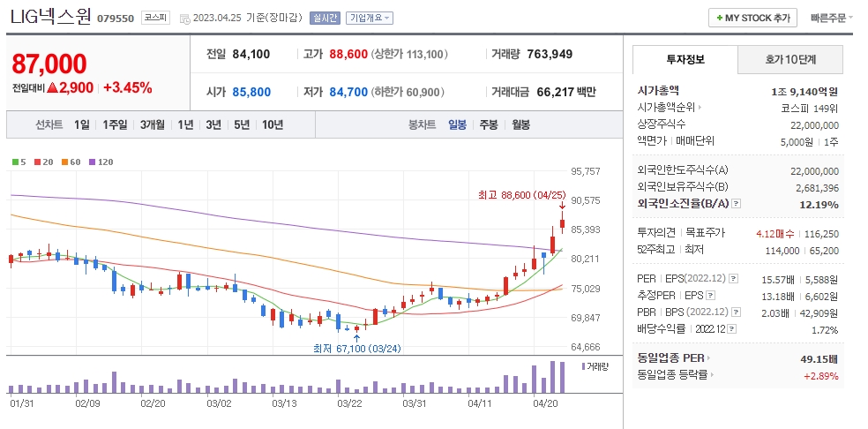Click target price 116,250
The height and width of the screenshot is (429, 868).
tap(822, 234)
